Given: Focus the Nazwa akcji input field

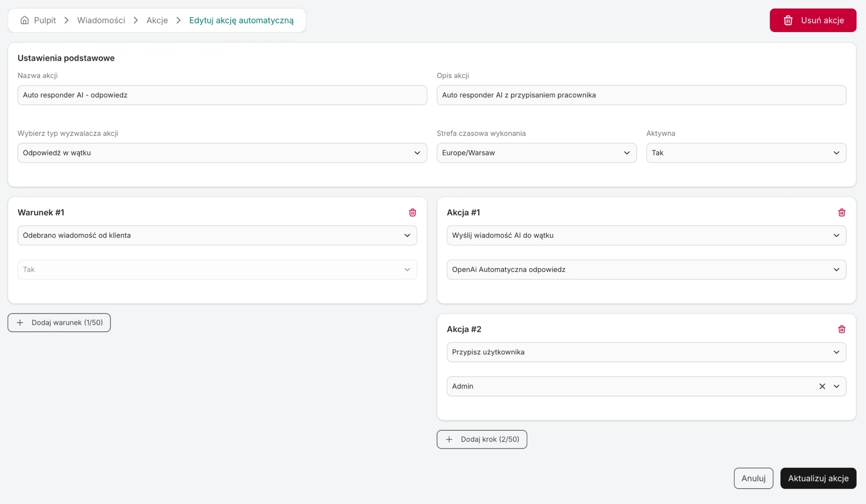Looking at the screenshot, I should point(222,95).
